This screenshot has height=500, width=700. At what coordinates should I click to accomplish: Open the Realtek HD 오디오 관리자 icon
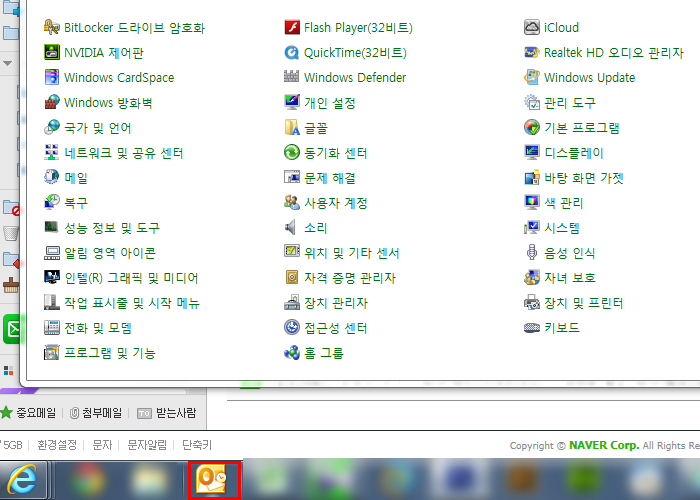coord(532,52)
